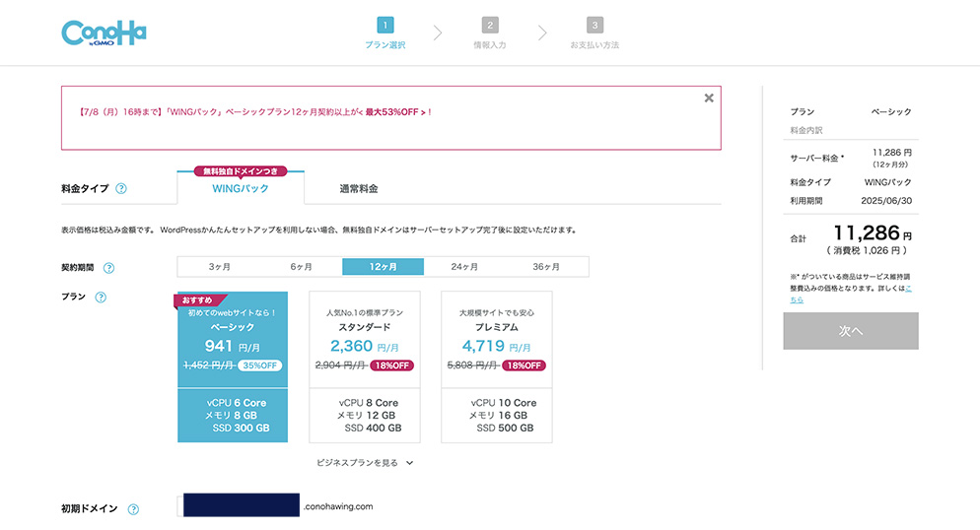Click the 35%OFF badge on ベーシック

(260, 365)
